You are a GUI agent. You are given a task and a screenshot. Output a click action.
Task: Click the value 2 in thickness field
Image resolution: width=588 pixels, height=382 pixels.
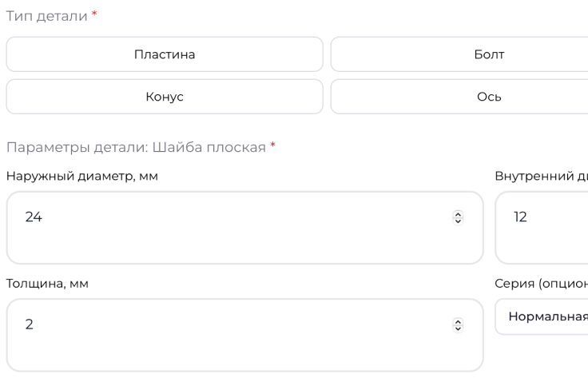(x=30, y=324)
